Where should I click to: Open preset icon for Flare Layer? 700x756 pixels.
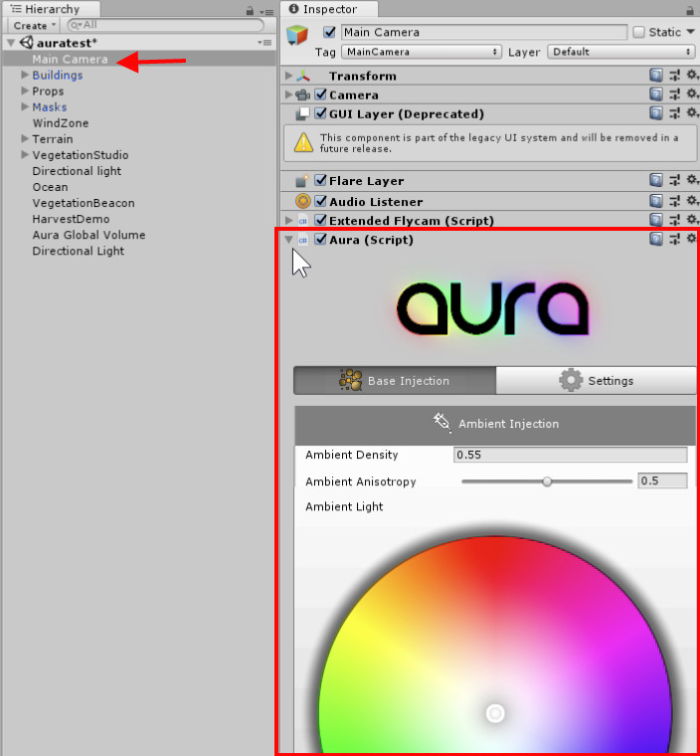click(x=674, y=180)
